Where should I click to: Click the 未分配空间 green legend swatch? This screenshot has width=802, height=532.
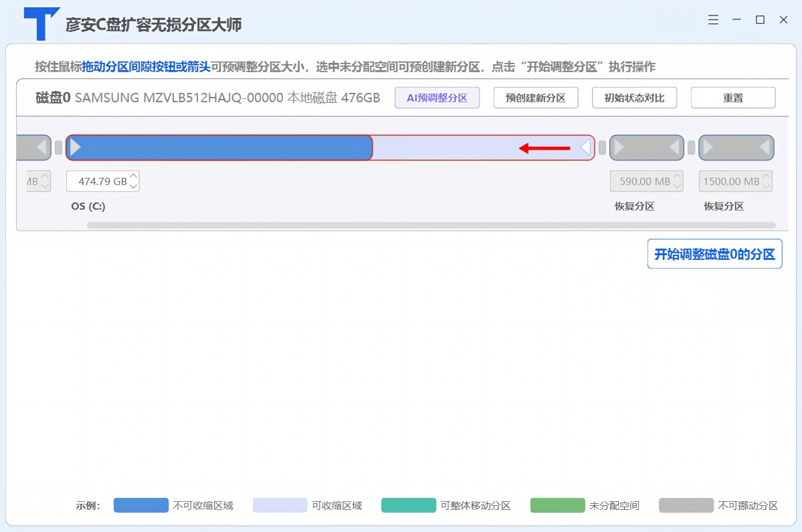(x=557, y=505)
